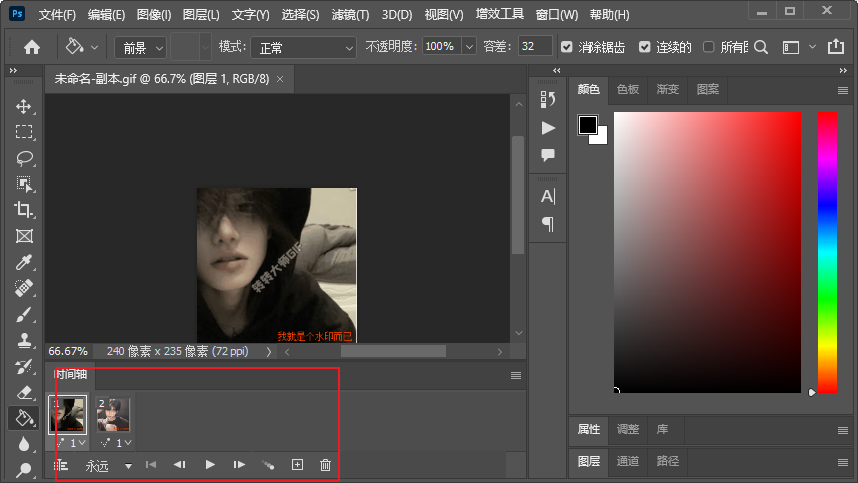Open the 前景 fill source dropdown
The height and width of the screenshot is (483, 858).
point(140,47)
